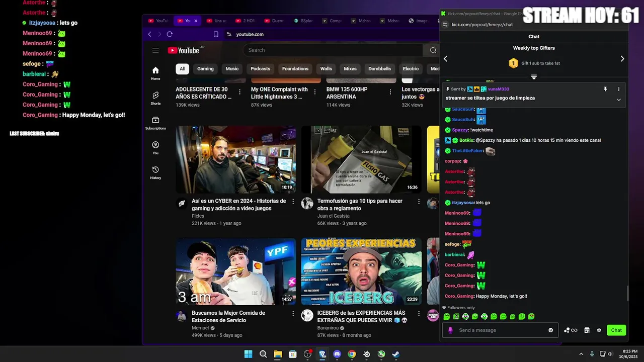Image resolution: width=644 pixels, height=362 pixels.
Task: Open options for ICEBERG de las EXPERIENCIAS video
Action: tap(419, 313)
